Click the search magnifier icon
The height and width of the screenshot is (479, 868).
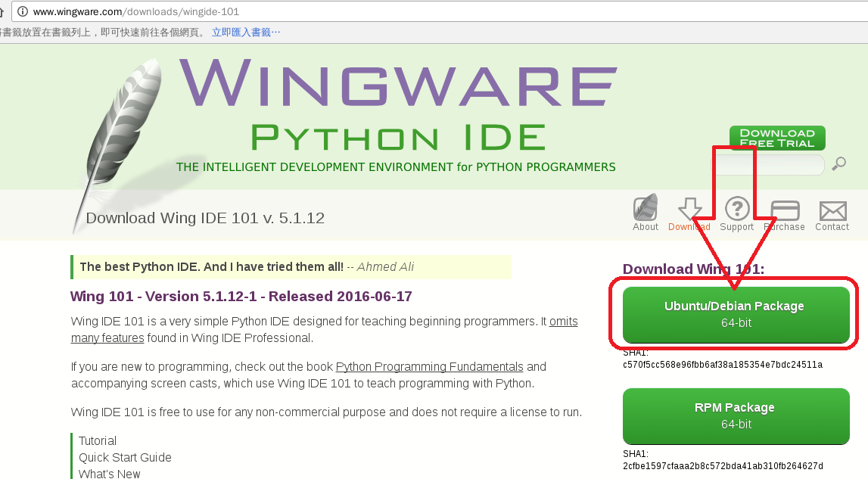(x=838, y=163)
